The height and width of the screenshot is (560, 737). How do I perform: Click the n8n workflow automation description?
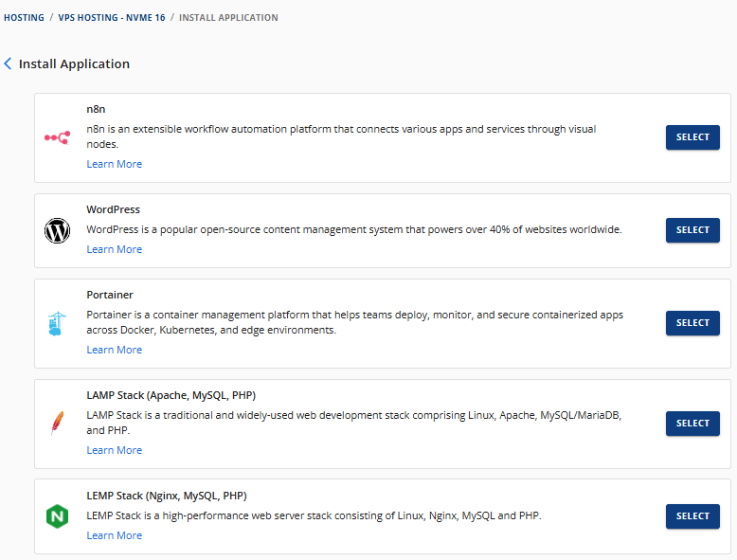(341, 136)
